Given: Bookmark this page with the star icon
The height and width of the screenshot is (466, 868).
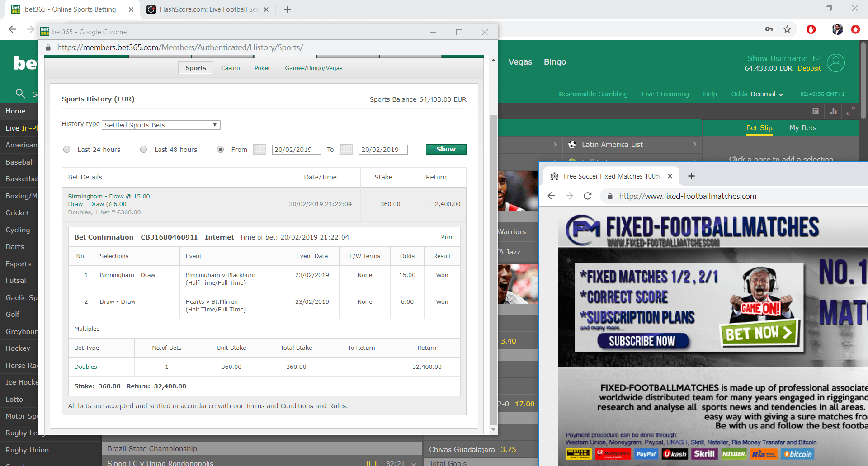Looking at the screenshot, I should (787, 29).
